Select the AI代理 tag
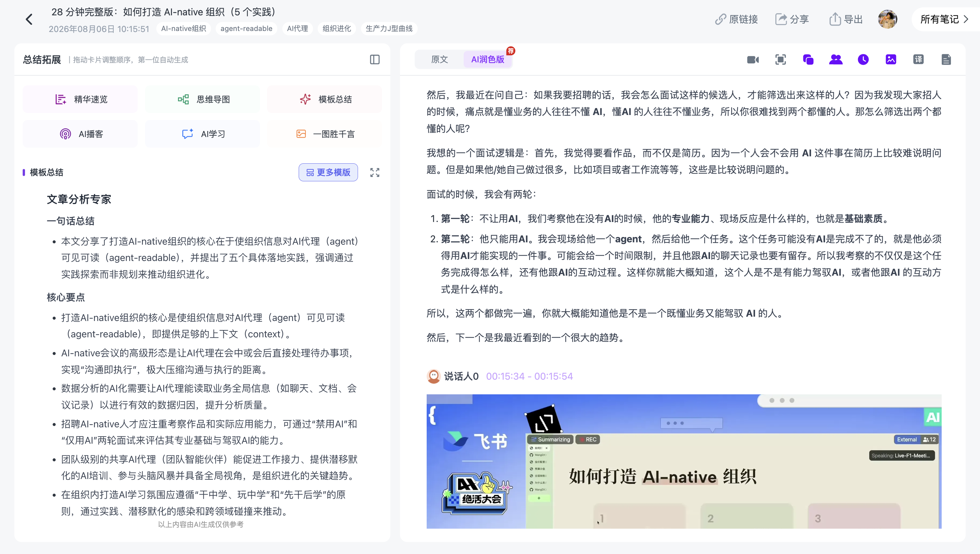980x554 pixels. point(297,29)
